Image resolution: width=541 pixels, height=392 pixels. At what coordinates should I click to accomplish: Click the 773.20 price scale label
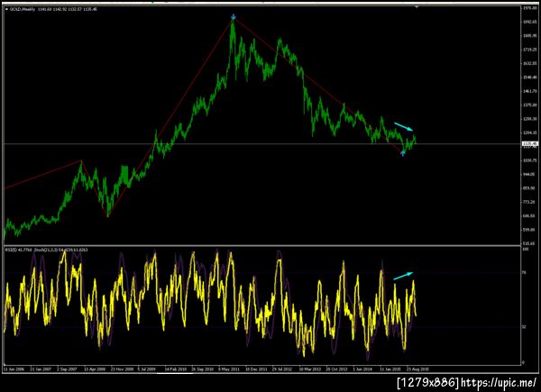[530, 202]
